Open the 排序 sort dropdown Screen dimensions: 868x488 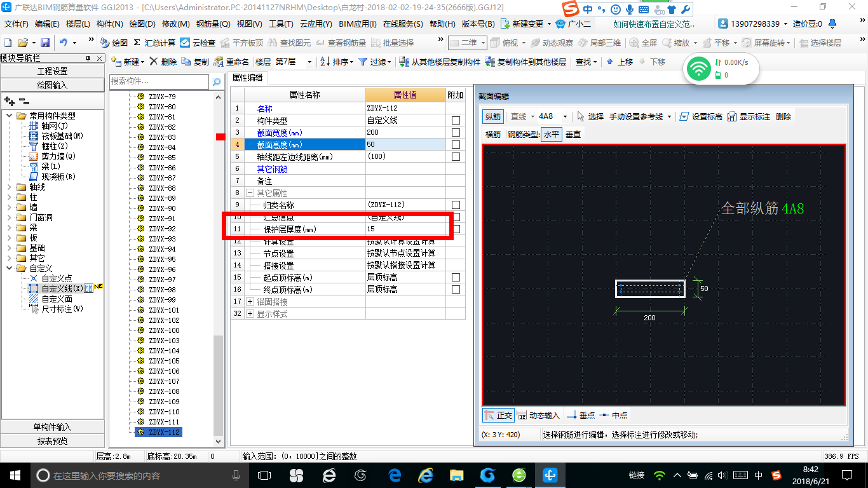pos(337,62)
